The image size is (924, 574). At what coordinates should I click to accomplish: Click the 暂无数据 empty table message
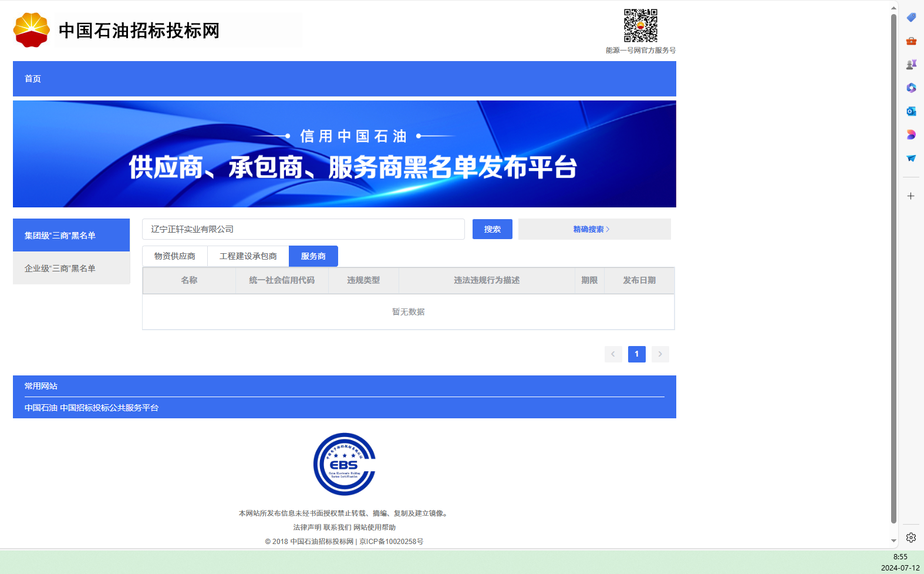(409, 312)
